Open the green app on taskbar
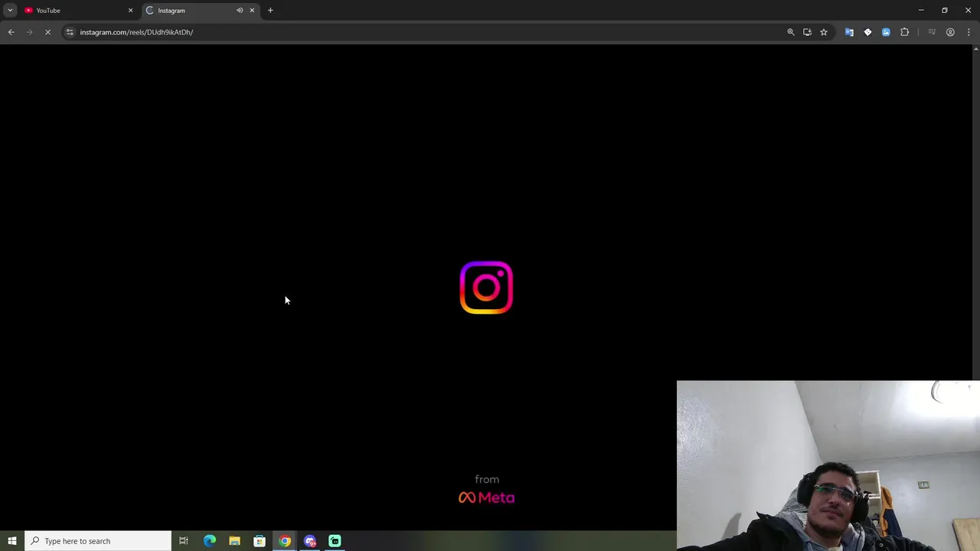Image resolution: width=980 pixels, height=551 pixels. tap(335, 541)
